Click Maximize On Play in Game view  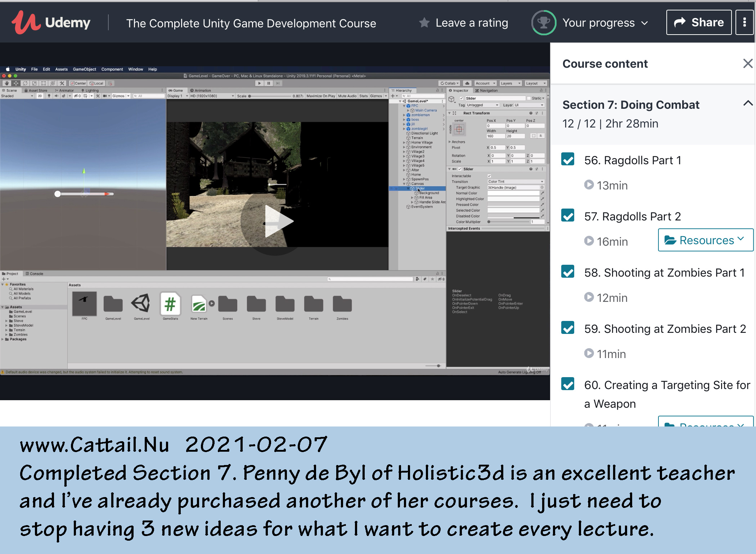(x=321, y=96)
